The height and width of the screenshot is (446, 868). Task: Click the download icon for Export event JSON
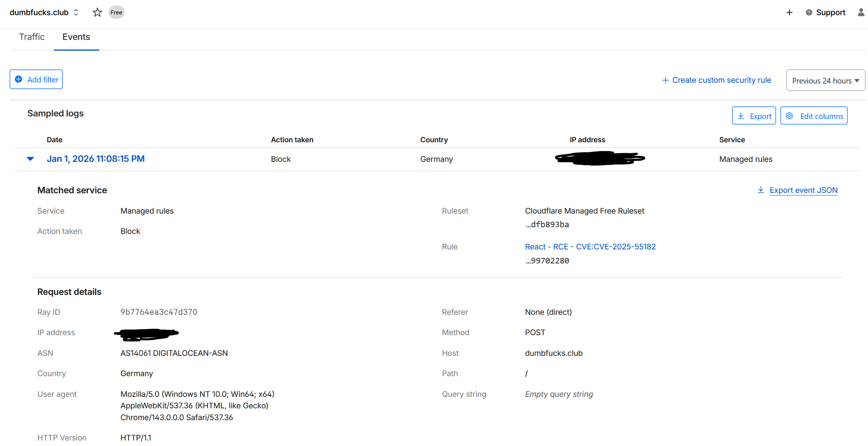[761, 190]
